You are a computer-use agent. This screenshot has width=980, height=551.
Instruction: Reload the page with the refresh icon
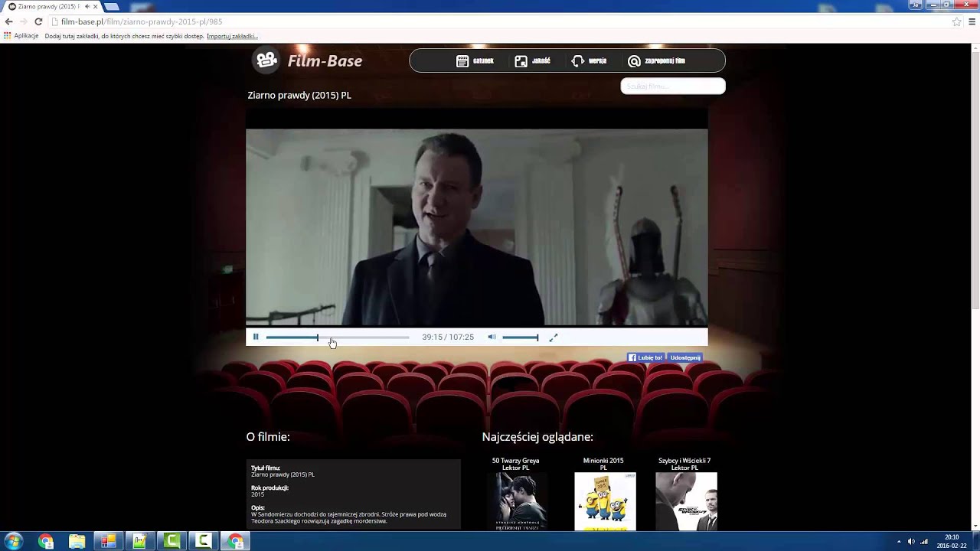tap(38, 21)
